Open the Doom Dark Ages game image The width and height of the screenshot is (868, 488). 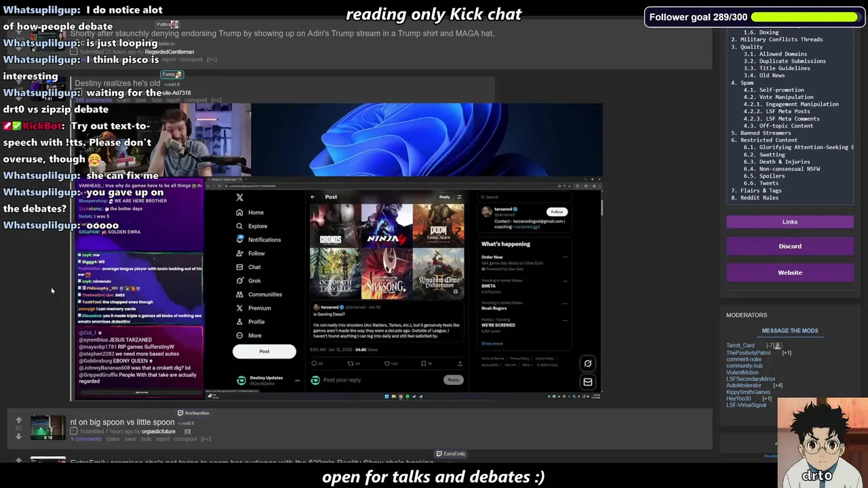pyautogui.click(x=439, y=227)
